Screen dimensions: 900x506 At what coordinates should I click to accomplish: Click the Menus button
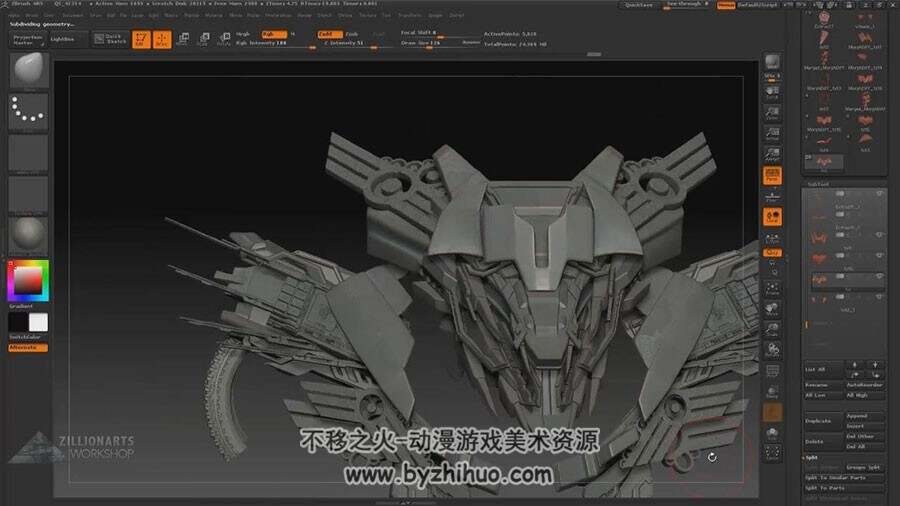pos(726,5)
